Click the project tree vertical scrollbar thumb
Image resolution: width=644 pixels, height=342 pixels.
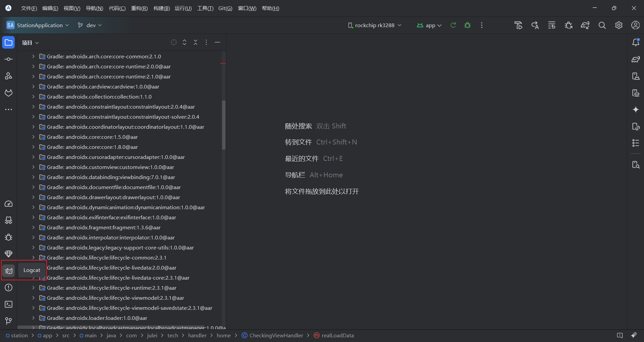224,125
